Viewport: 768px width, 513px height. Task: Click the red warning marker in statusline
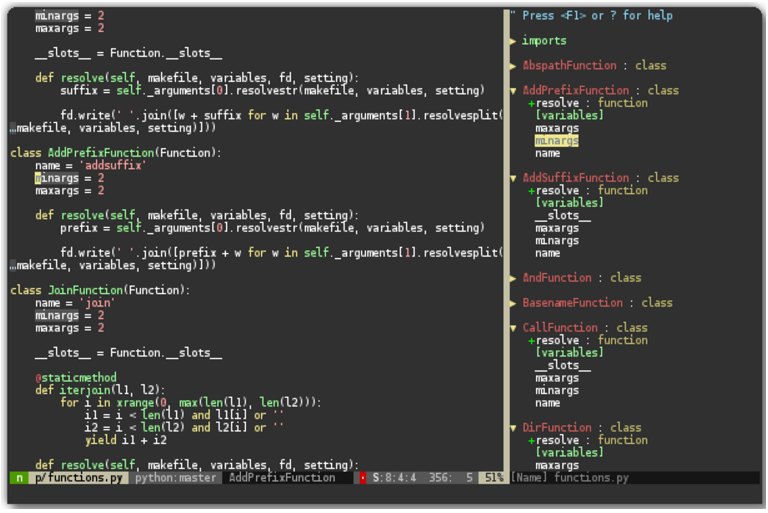pos(362,478)
